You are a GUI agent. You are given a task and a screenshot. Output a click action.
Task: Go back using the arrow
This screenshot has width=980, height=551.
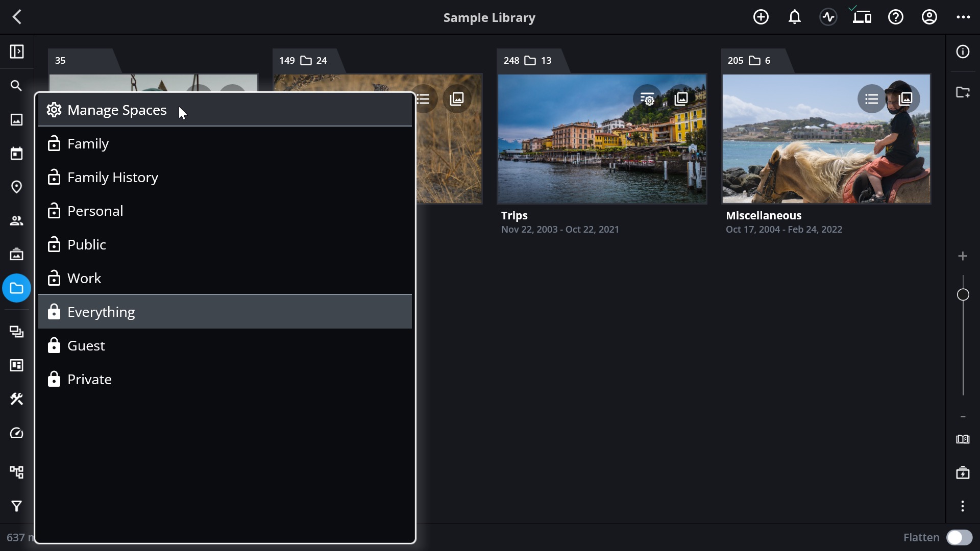click(17, 17)
